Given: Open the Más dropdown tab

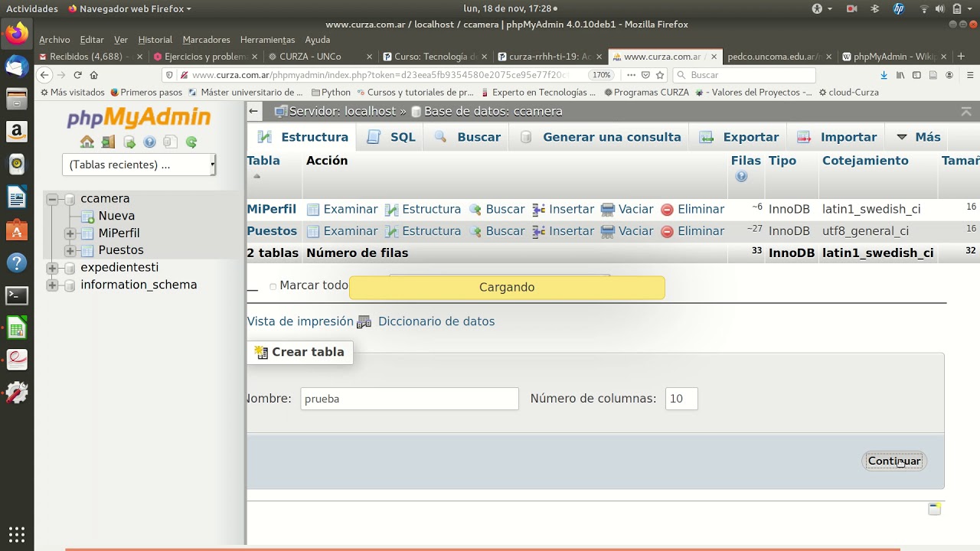Looking at the screenshot, I should pyautogui.click(x=918, y=137).
